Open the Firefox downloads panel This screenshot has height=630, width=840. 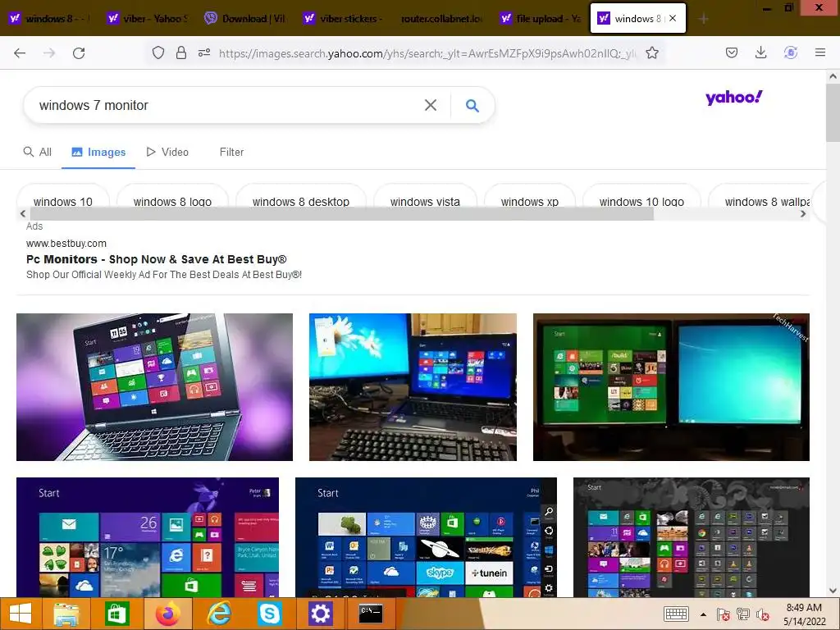coord(760,52)
